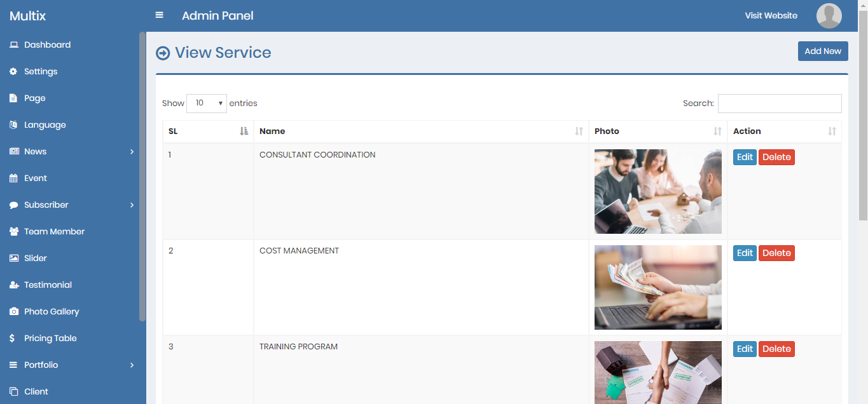Viewport: 868px width, 404px height.
Task: Click the Pricing Table dollar icon
Action: [13, 339]
